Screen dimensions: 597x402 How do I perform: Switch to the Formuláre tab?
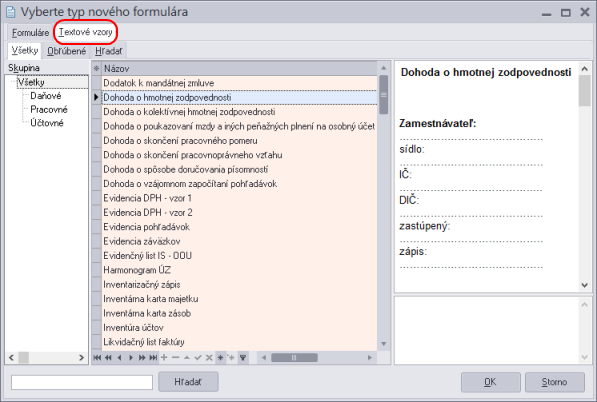coord(30,33)
